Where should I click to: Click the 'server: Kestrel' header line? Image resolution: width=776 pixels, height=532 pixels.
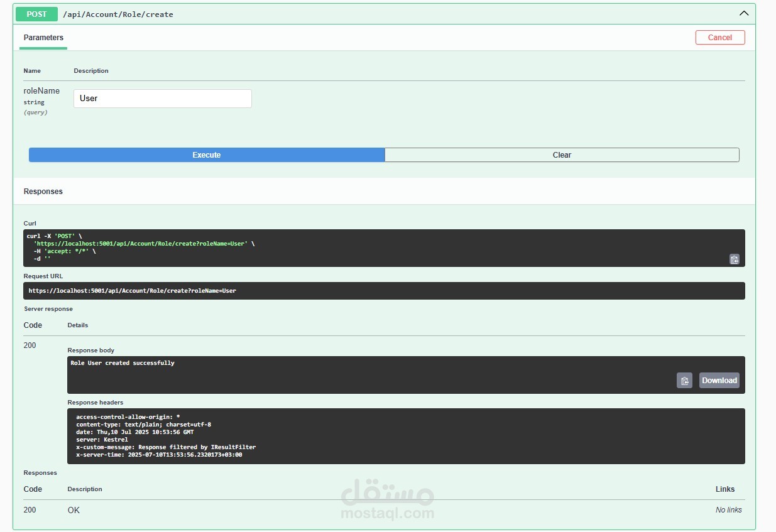[102, 440]
